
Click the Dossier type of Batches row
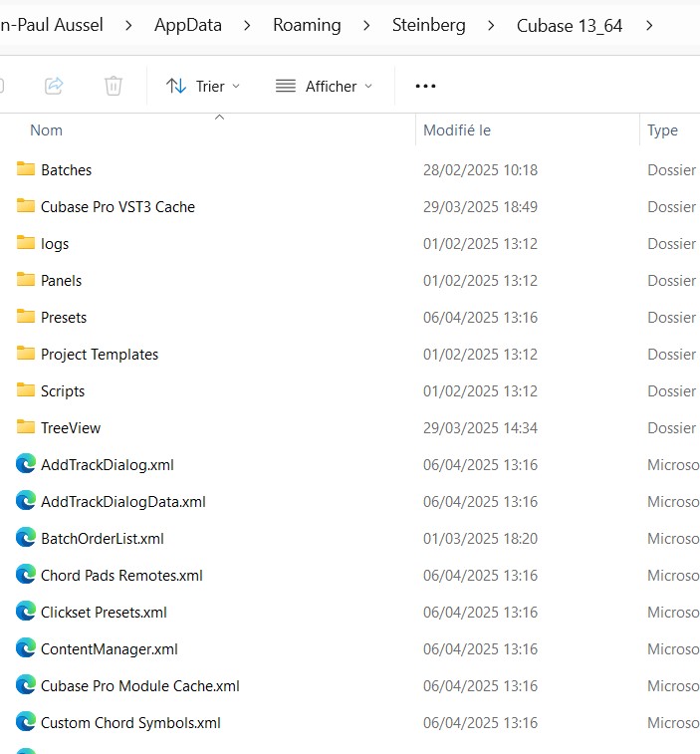coord(672,170)
